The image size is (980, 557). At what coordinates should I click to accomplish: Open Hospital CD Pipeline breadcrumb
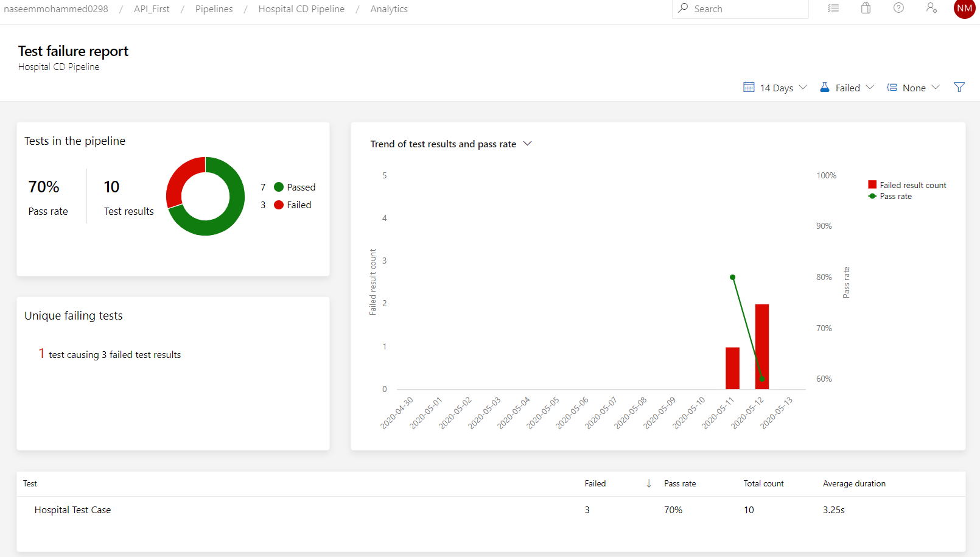pyautogui.click(x=301, y=9)
